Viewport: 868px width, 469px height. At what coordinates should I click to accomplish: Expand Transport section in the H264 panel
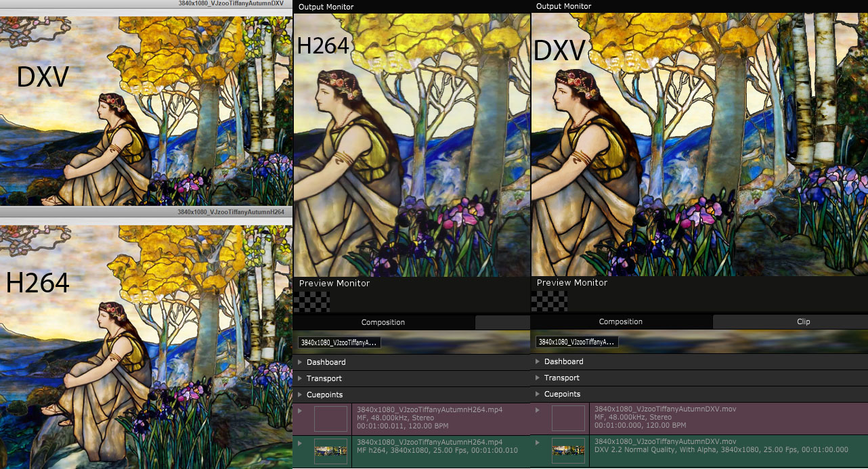pos(301,378)
